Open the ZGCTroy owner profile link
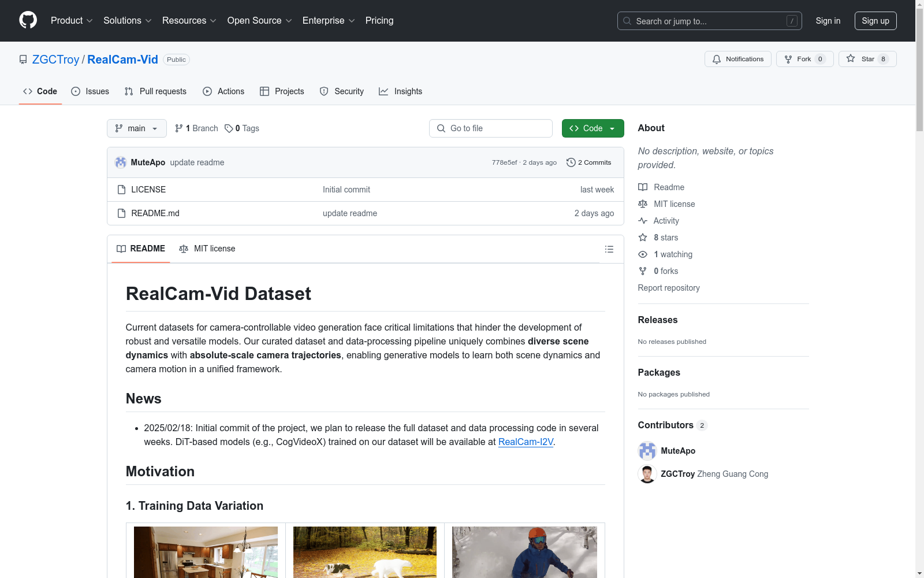Image resolution: width=924 pixels, height=578 pixels. (x=55, y=60)
